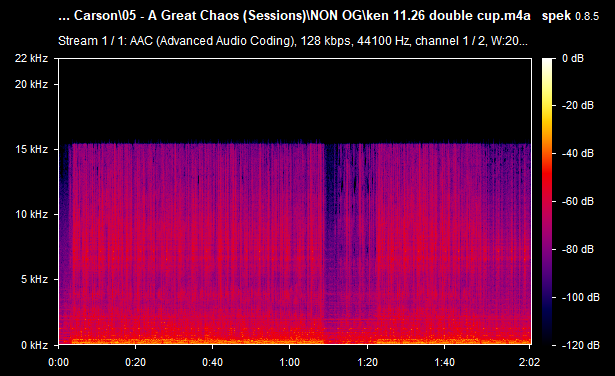Click the '10 kHz' frequency label

pyautogui.click(x=31, y=214)
